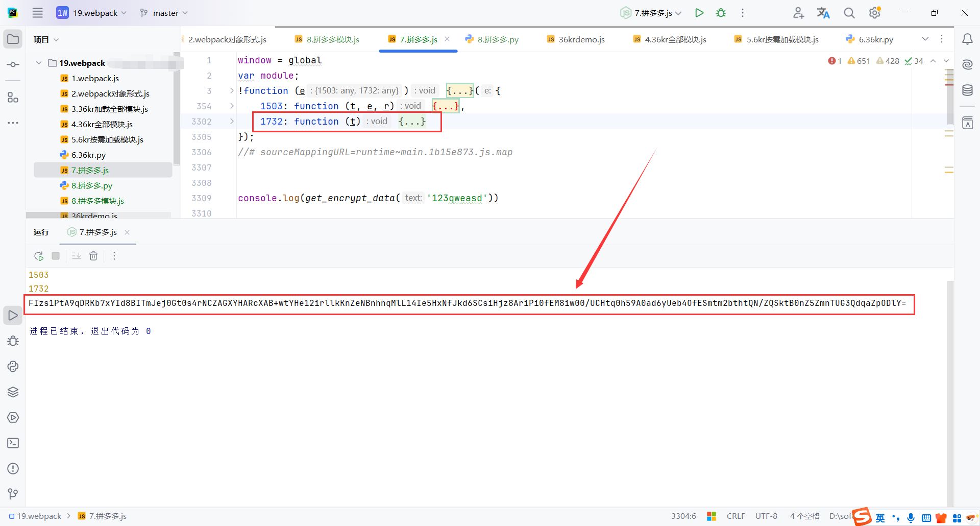
Task: Open the notifications bell
Action: (x=968, y=39)
